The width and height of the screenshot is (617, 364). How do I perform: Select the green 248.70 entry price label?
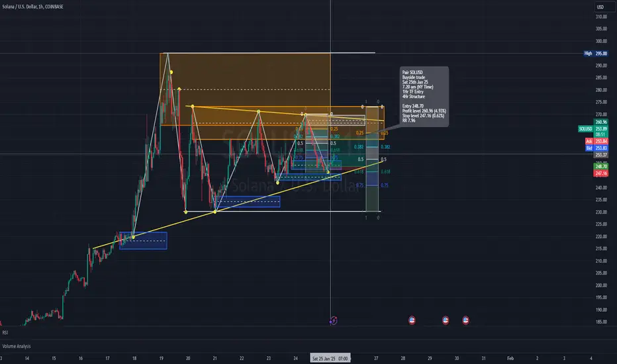pyautogui.click(x=601, y=167)
